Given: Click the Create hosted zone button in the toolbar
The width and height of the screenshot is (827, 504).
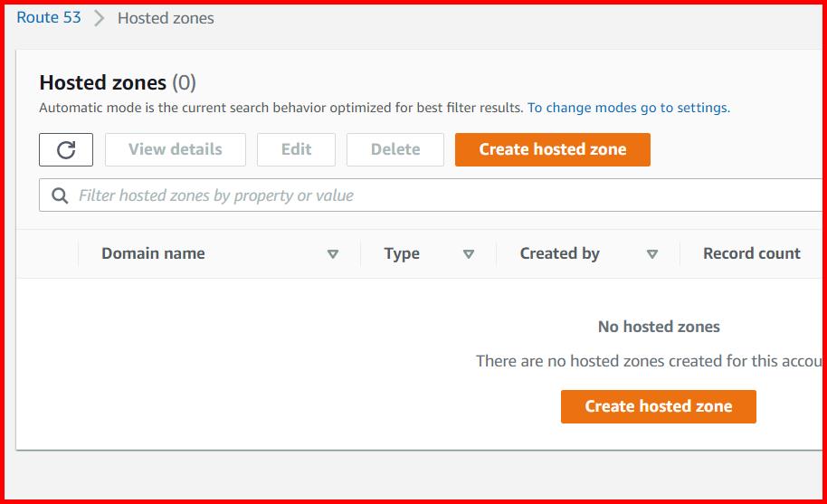Looking at the screenshot, I should (553, 149).
